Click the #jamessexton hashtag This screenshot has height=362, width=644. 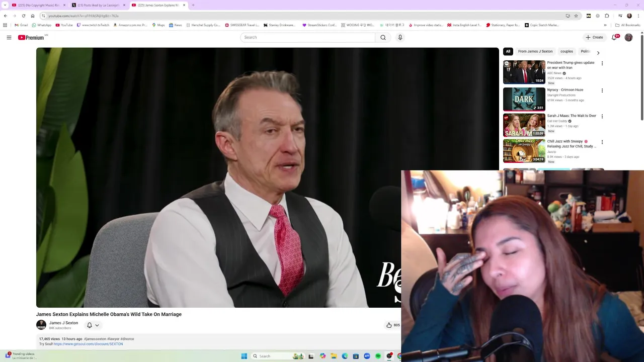point(95,339)
